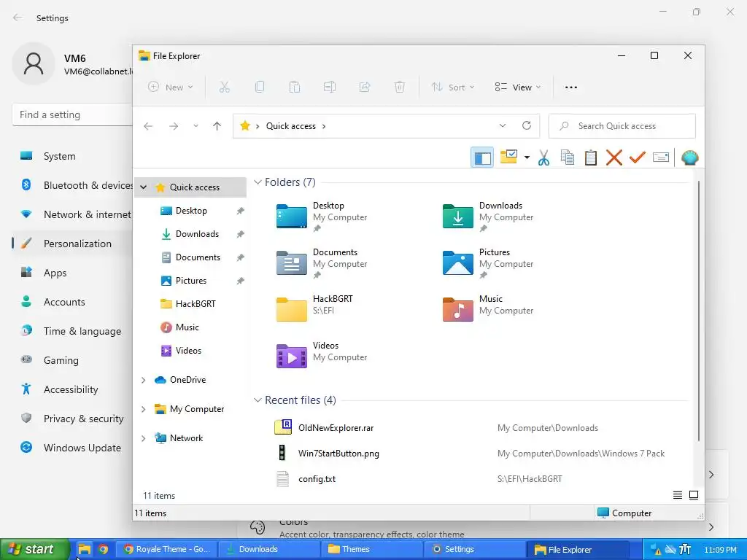The image size is (747, 560).
Task: Select Desktop in the navigation pane
Action: (x=191, y=211)
